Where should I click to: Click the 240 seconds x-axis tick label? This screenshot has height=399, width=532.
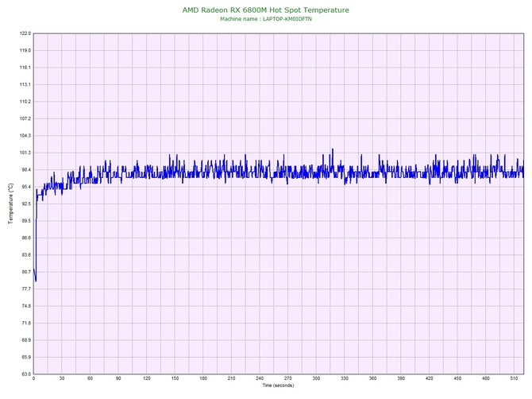click(x=260, y=378)
